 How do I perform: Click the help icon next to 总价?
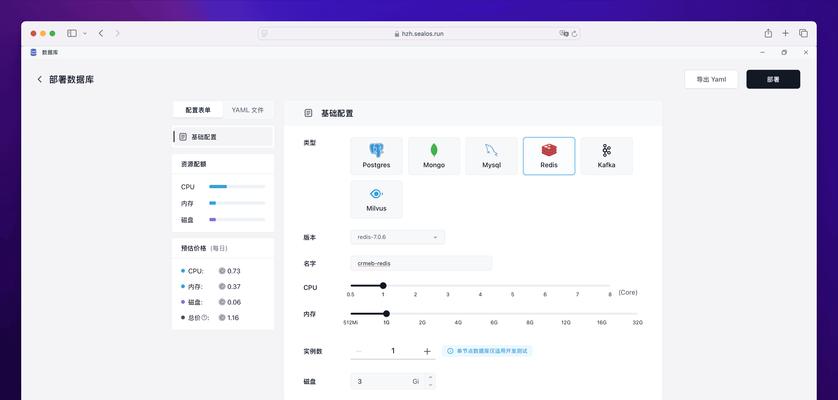pyautogui.click(x=205, y=318)
